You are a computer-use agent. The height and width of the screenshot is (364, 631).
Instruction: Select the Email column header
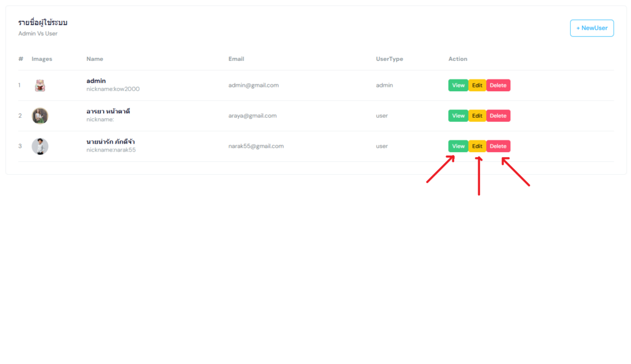coord(236,59)
